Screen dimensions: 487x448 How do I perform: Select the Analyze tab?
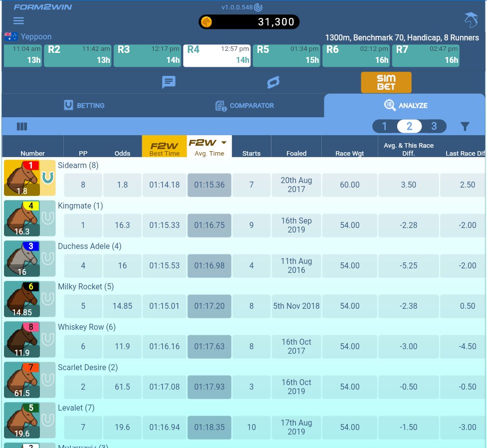coord(404,106)
